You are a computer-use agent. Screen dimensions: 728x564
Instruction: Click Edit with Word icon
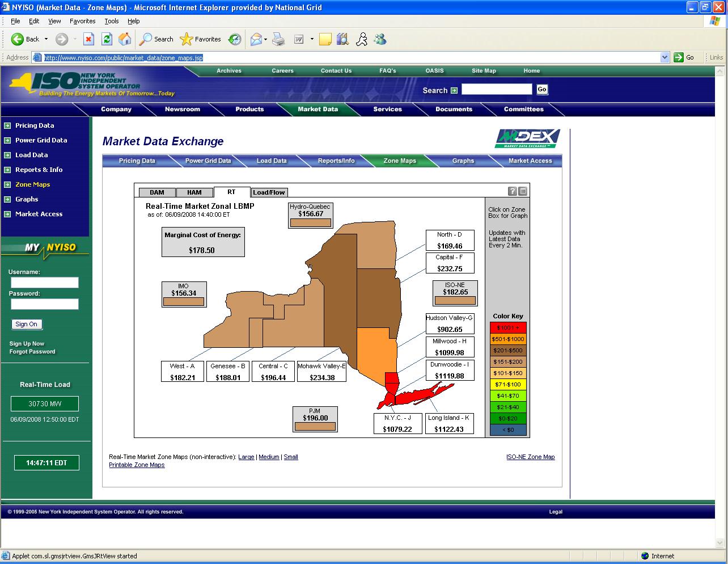[x=299, y=39]
